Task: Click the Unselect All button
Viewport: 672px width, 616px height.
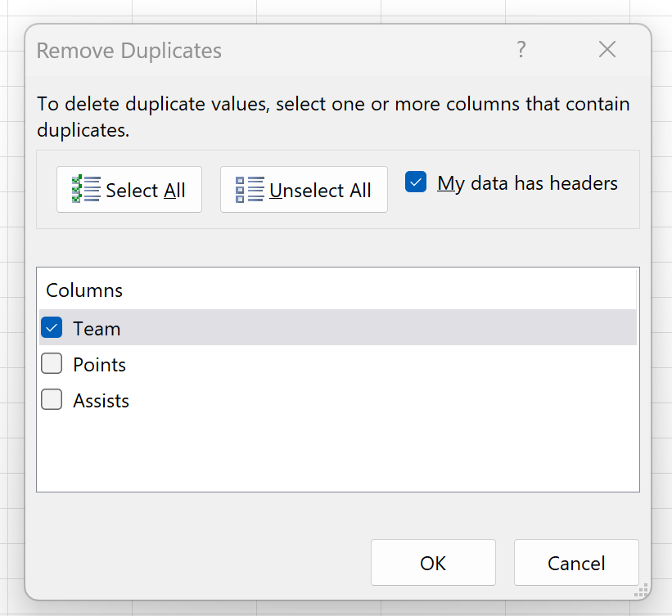Action: pos(304,189)
